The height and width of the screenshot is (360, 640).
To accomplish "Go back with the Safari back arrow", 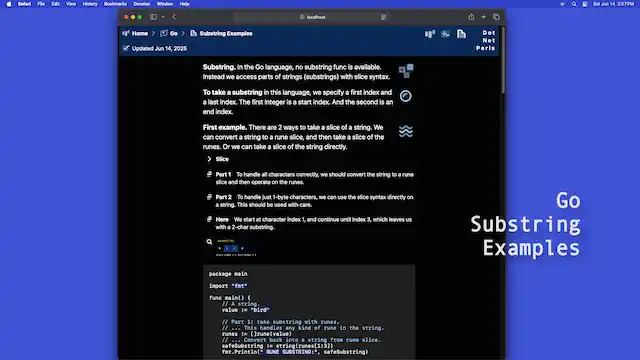I will (174, 17).
